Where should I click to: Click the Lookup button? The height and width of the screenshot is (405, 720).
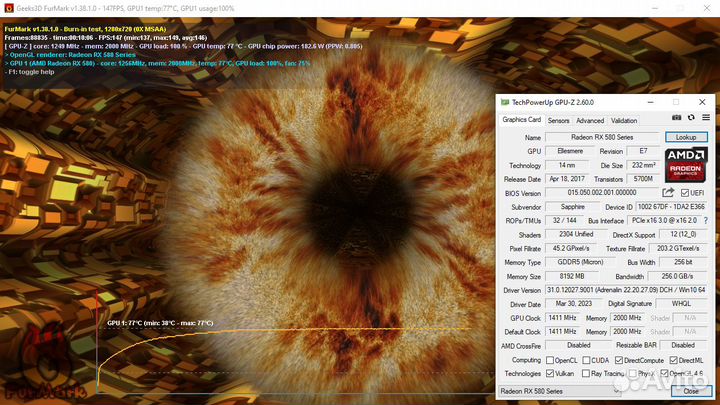coord(686,137)
